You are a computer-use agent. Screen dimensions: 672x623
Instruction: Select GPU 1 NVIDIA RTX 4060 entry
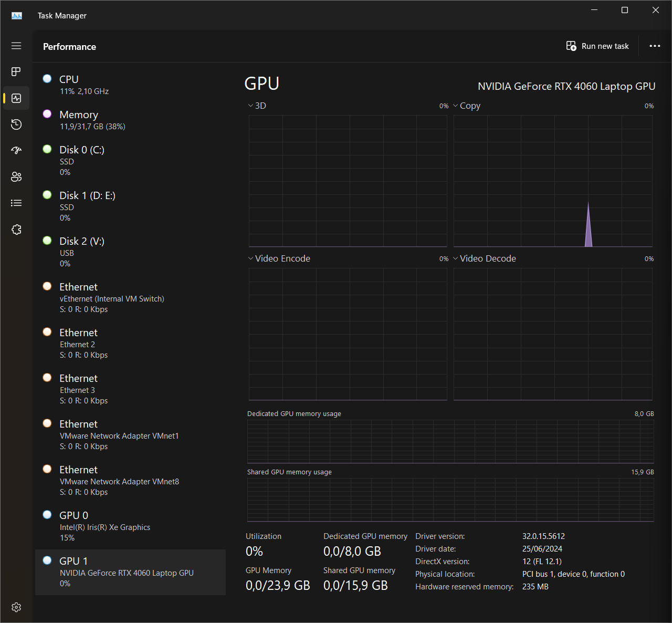point(130,572)
